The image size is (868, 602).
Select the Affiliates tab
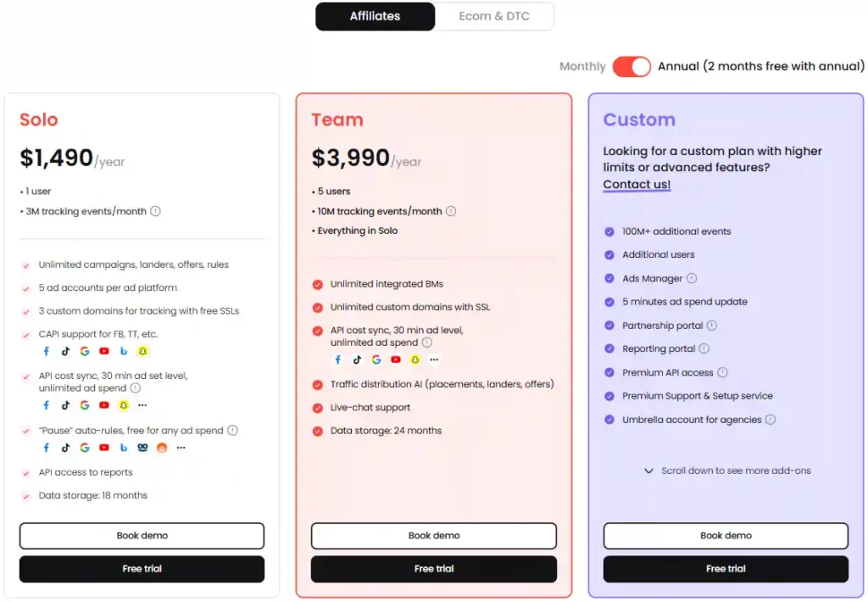pyautogui.click(x=375, y=16)
